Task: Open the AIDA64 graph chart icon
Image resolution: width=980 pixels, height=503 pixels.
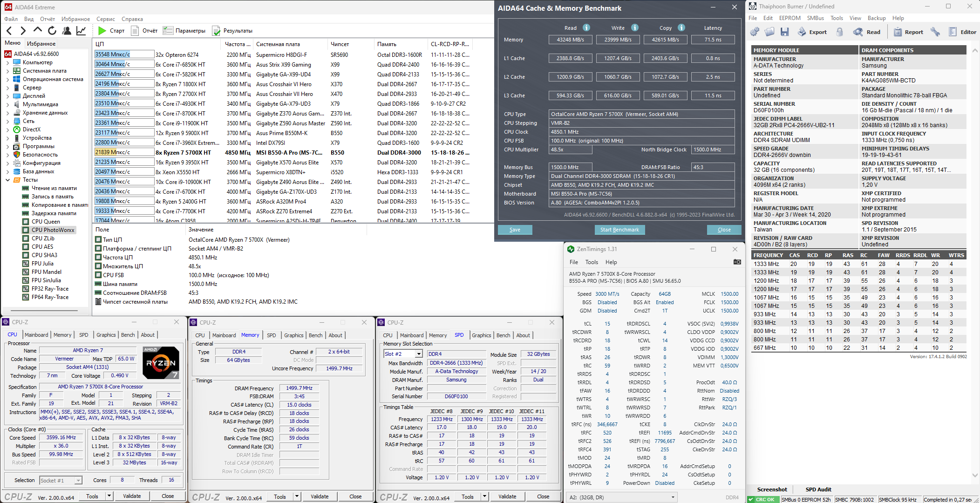Action: point(81,31)
